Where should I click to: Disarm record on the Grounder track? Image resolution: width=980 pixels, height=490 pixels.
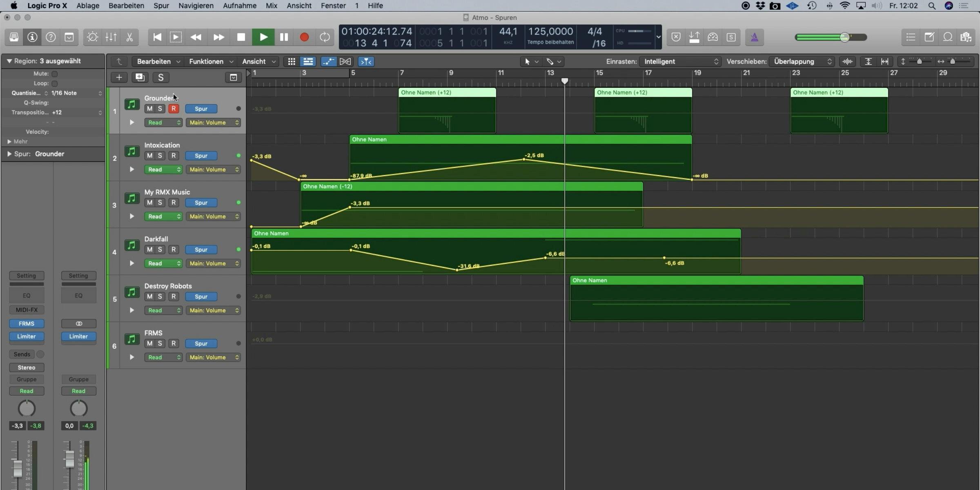coord(174,109)
